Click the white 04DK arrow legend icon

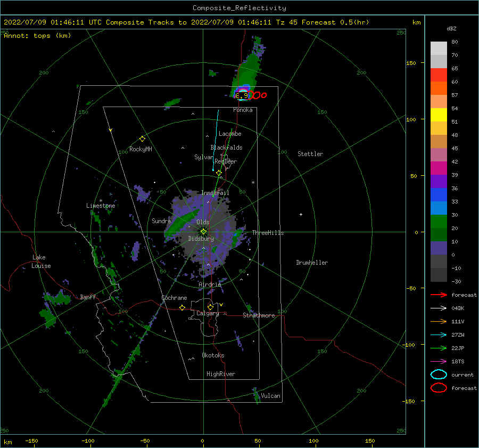pyautogui.click(x=439, y=308)
